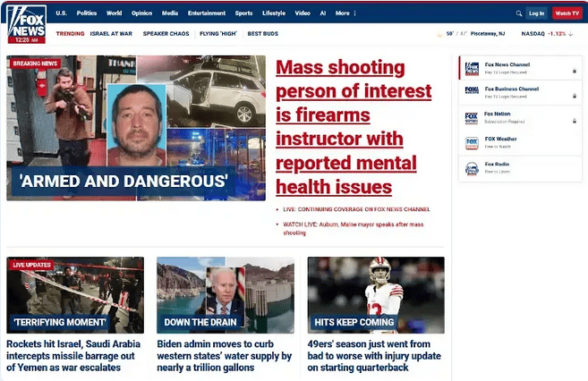Open the Entertainment section
588x381 pixels.
(x=207, y=13)
